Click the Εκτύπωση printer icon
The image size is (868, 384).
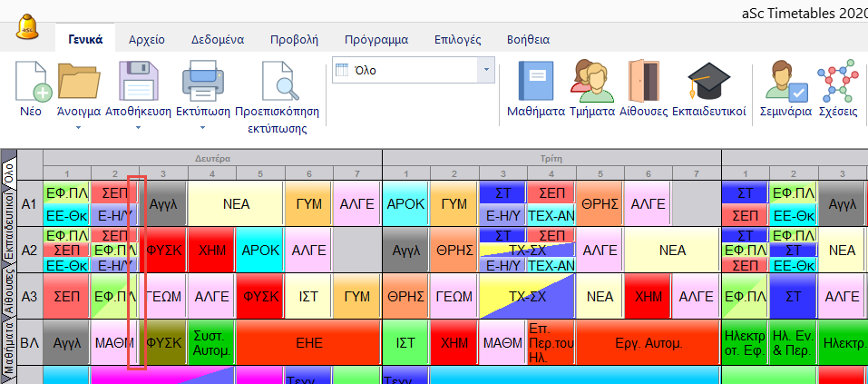point(202,84)
